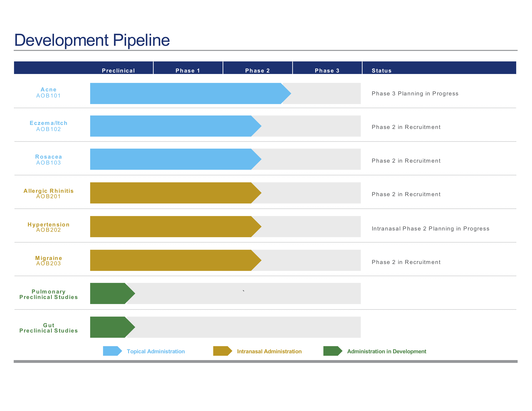Click the blue Topical legend arrow swatch

(113, 351)
